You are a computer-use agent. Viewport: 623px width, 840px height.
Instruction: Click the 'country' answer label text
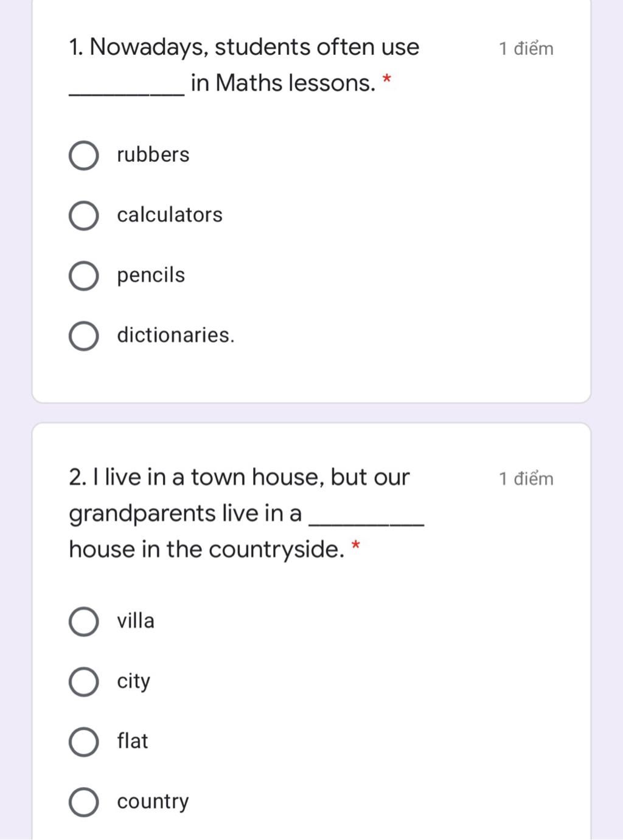tap(153, 802)
